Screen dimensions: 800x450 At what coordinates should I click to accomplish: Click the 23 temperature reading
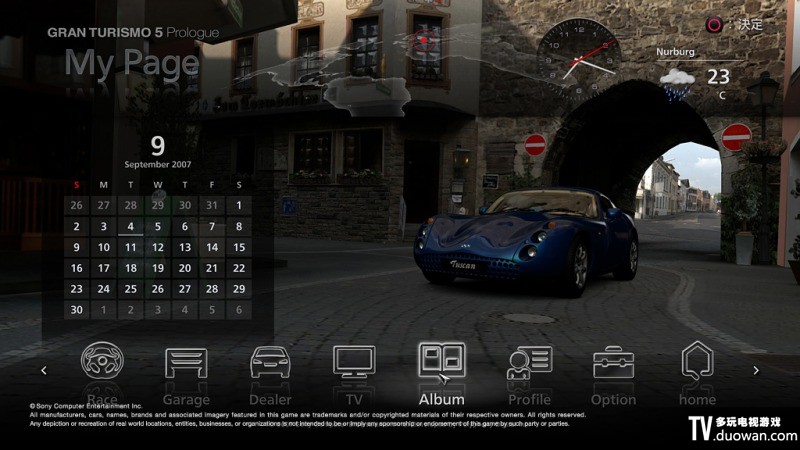click(718, 77)
